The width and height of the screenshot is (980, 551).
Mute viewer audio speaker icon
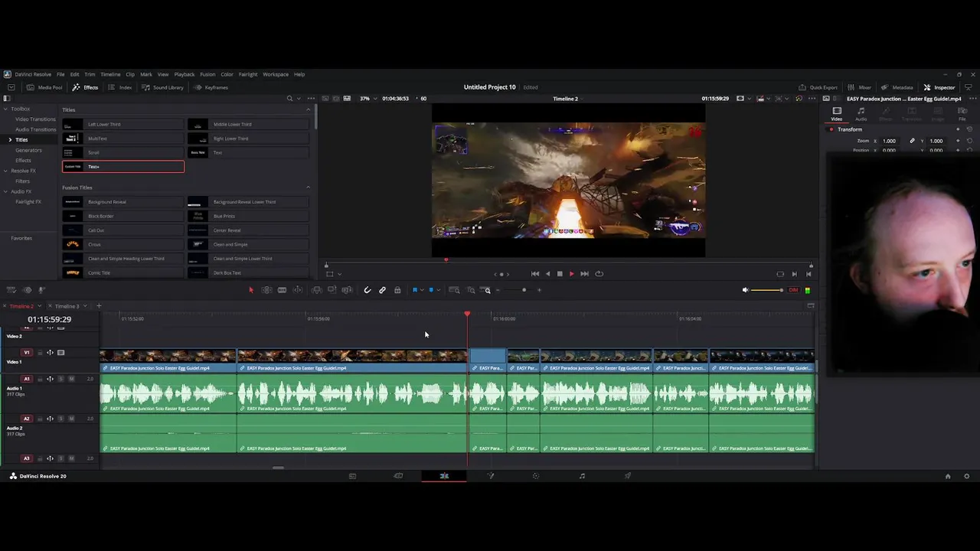click(x=745, y=290)
